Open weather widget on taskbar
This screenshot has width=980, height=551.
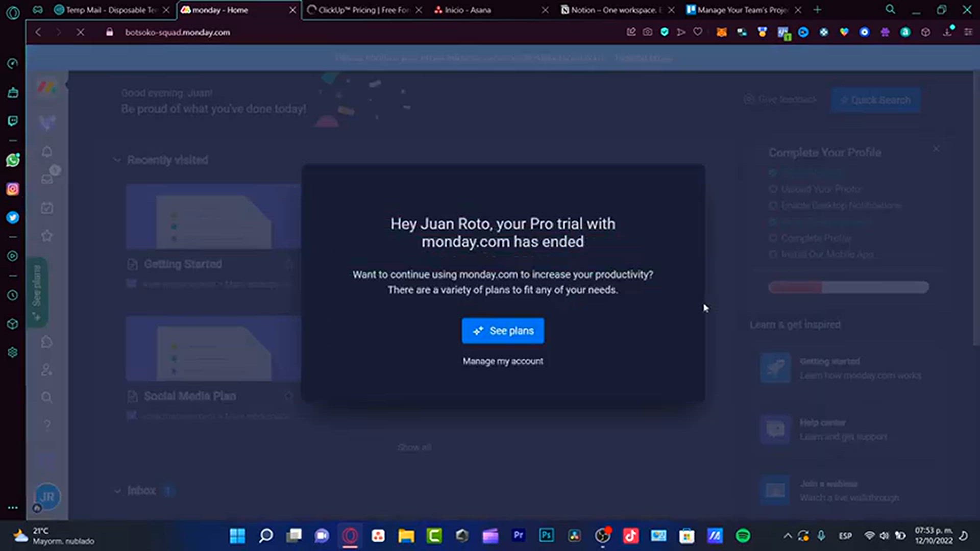coord(54,536)
